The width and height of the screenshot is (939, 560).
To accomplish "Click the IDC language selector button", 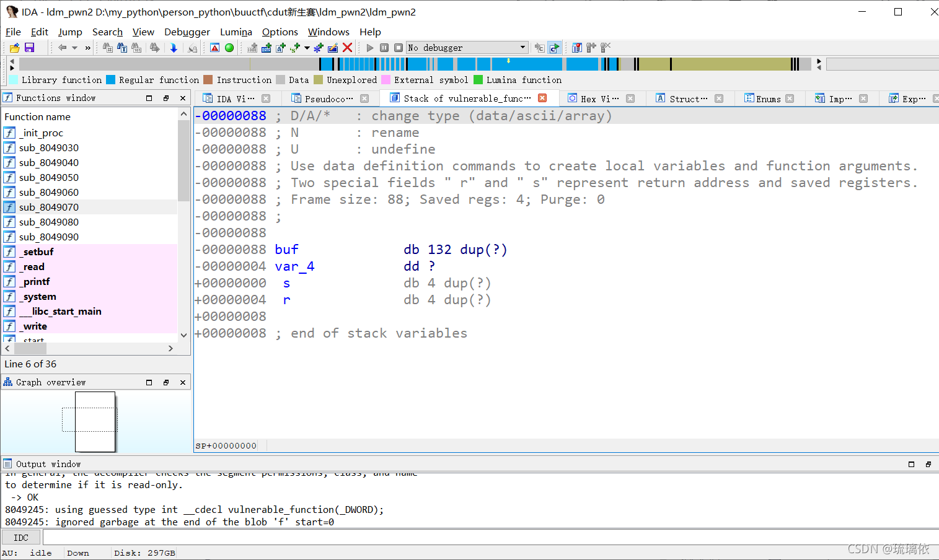I will pos(21,537).
